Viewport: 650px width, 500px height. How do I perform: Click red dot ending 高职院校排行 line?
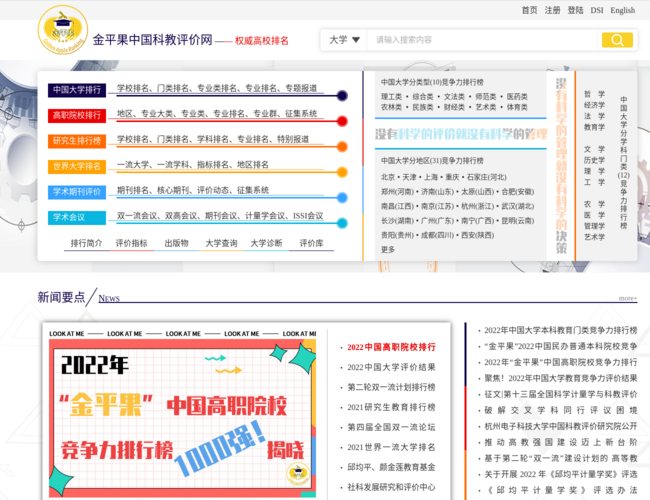click(342, 121)
